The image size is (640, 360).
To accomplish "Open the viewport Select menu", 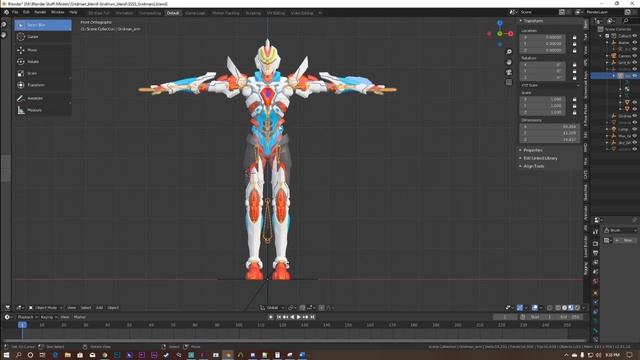I will pyautogui.click(x=86, y=308).
